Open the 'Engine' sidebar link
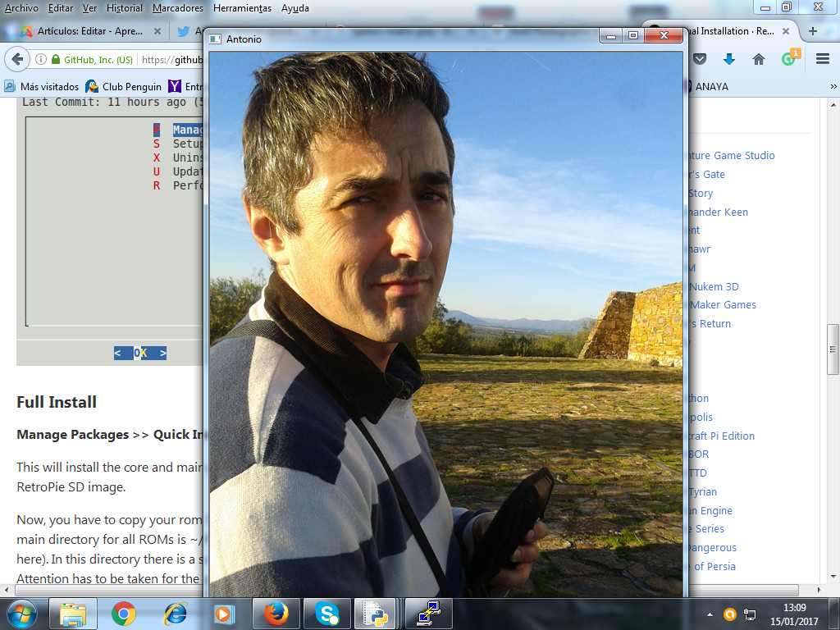Screen dimensions: 840x630 pos(710,510)
